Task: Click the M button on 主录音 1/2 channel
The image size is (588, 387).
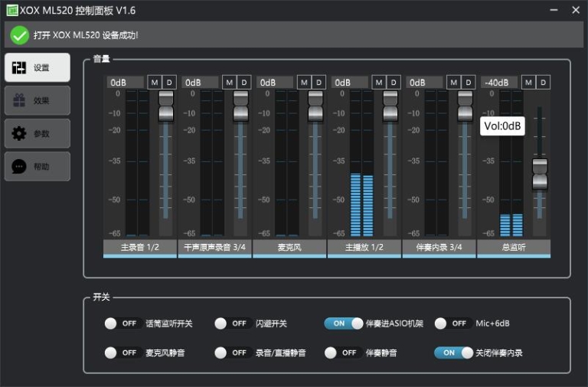Action: click(155, 83)
